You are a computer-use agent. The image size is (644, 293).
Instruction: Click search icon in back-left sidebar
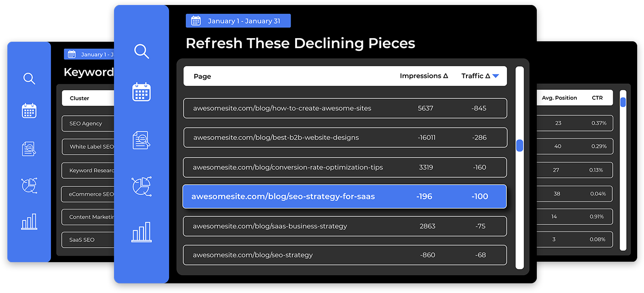pyautogui.click(x=29, y=78)
